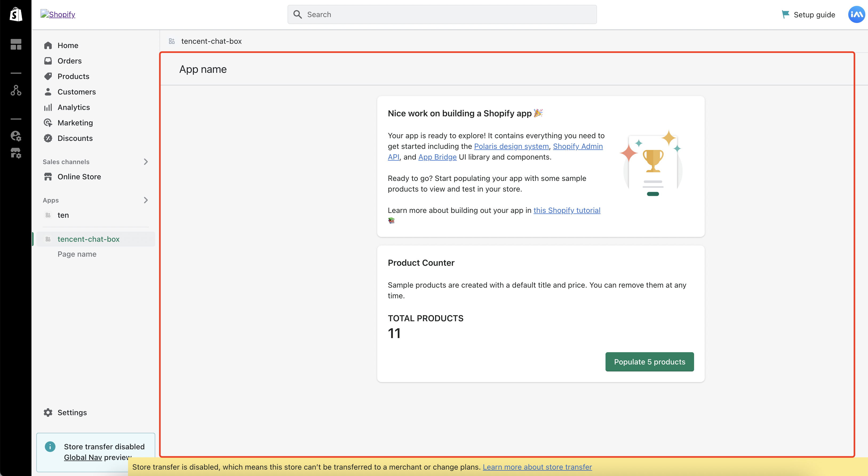Open Discounts page
This screenshot has width=868, height=476.
[x=75, y=138]
